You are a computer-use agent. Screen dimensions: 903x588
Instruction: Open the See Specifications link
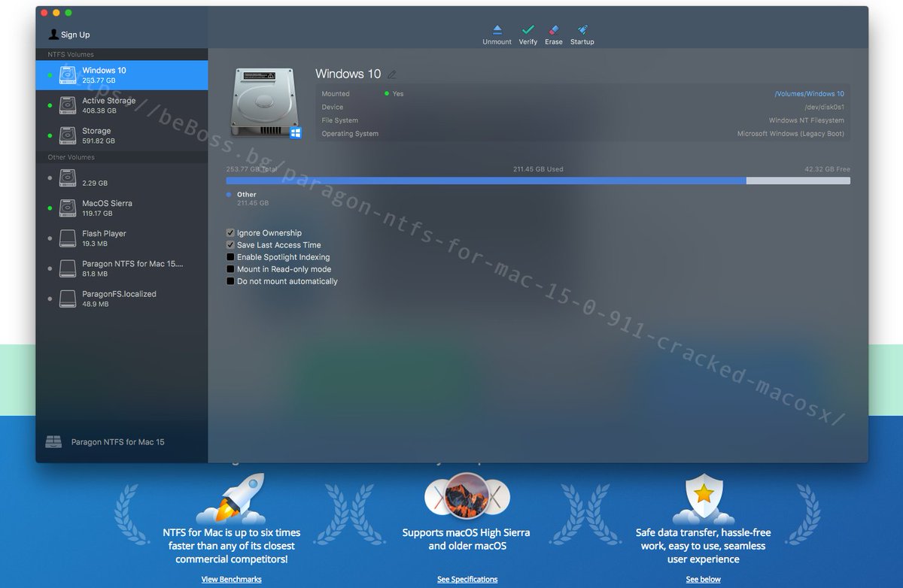pos(467,579)
